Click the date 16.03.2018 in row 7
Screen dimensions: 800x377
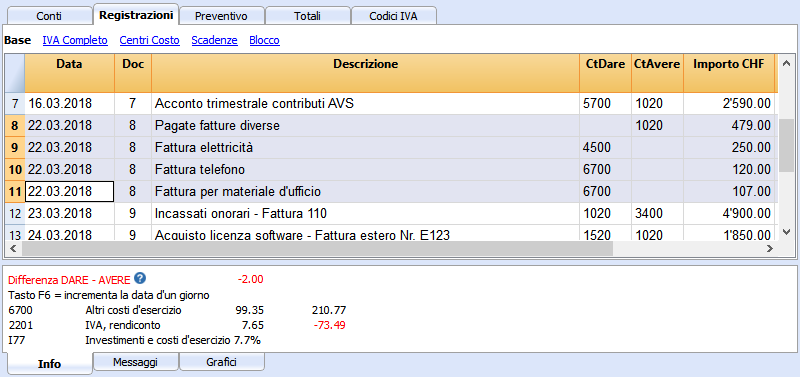tap(69, 104)
